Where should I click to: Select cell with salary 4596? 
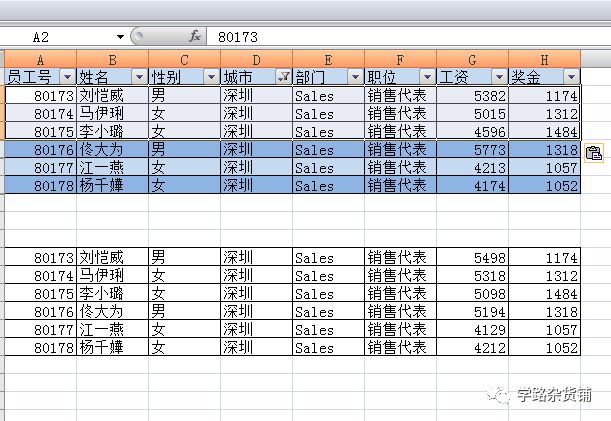472,131
